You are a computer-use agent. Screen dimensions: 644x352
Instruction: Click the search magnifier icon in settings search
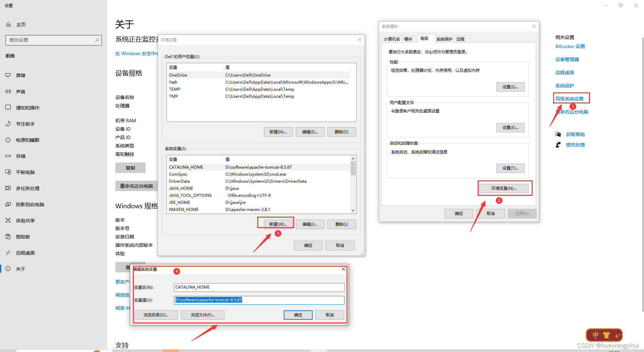click(x=97, y=40)
